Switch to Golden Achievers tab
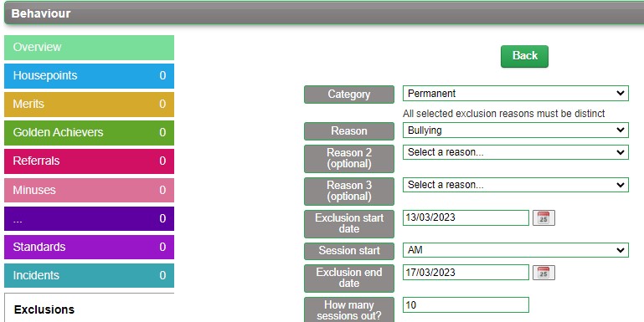Viewport: 644px width, 322px height. tap(89, 132)
